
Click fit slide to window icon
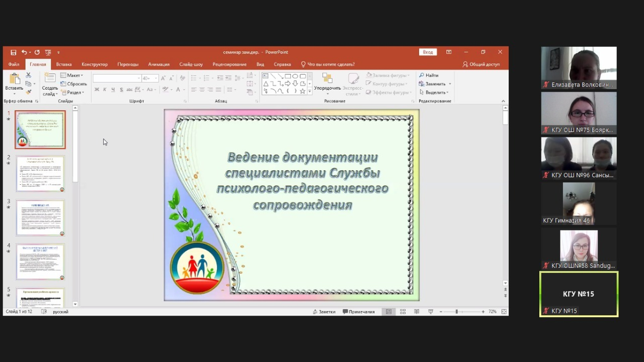[x=503, y=312]
